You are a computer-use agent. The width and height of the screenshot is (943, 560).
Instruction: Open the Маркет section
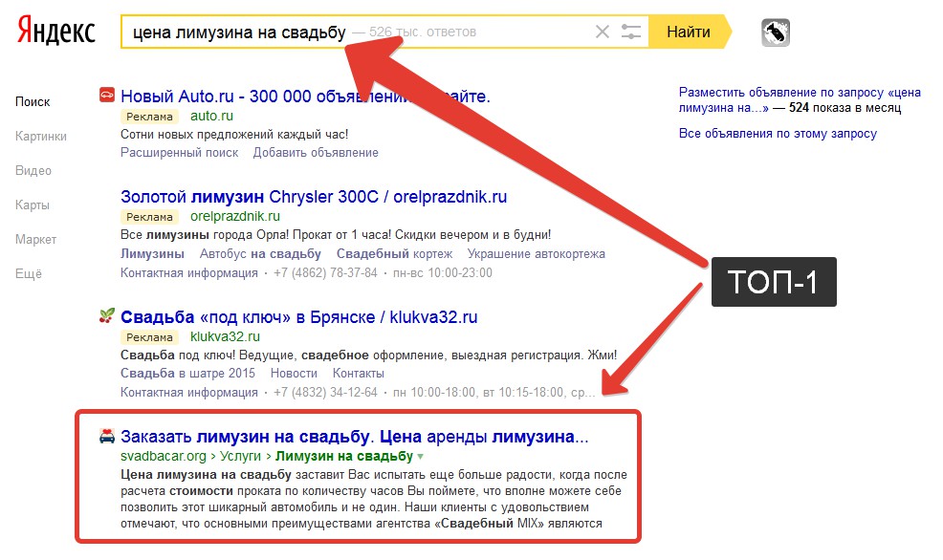pyautogui.click(x=35, y=239)
